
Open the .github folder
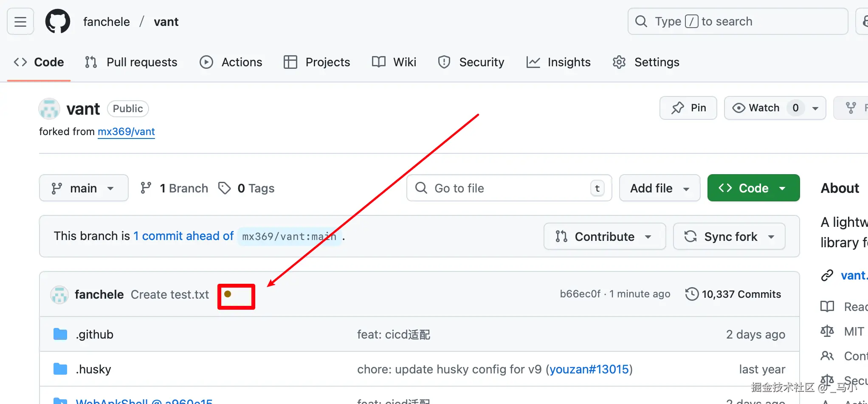coord(94,334)
